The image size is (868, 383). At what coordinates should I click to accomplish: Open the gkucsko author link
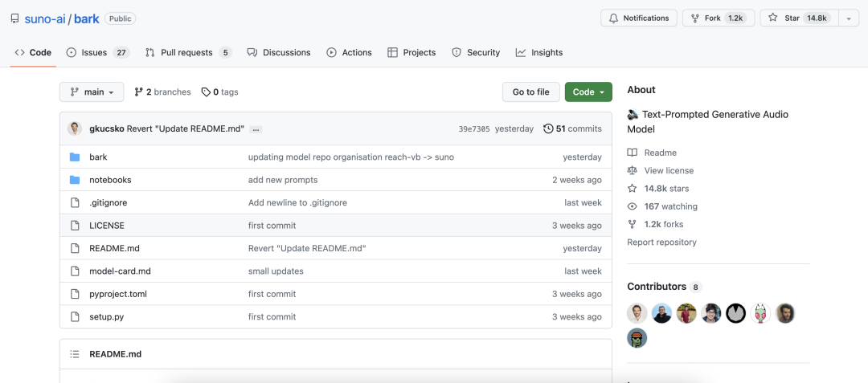pyautogui.click(x=107, y=128)
